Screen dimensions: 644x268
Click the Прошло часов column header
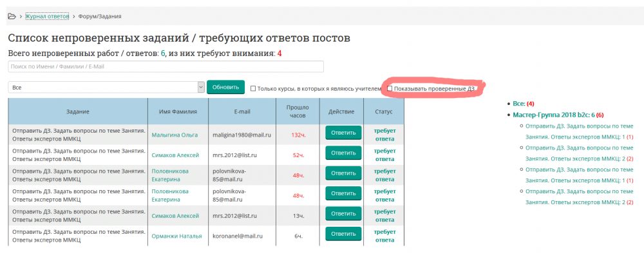(x=297, y=111)
